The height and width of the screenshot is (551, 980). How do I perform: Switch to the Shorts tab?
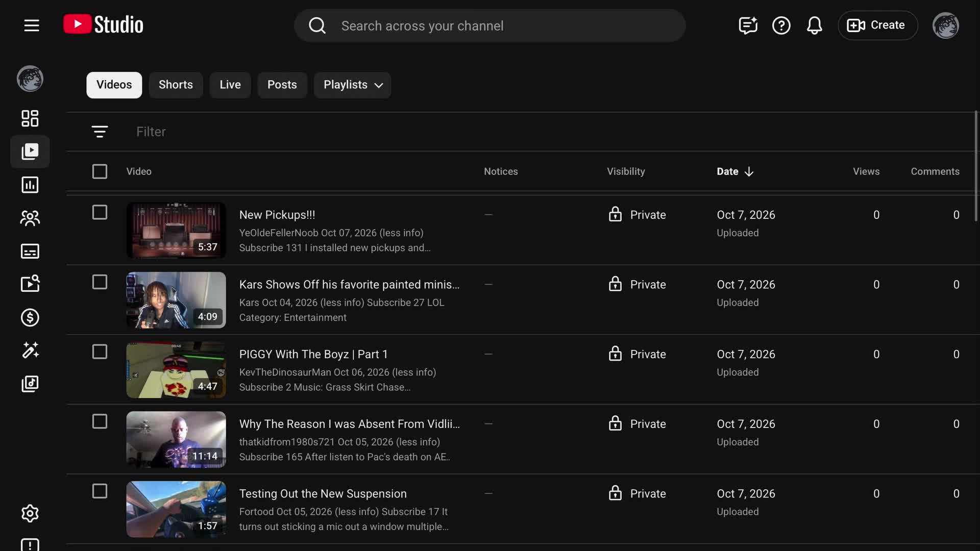coord(176,85)
